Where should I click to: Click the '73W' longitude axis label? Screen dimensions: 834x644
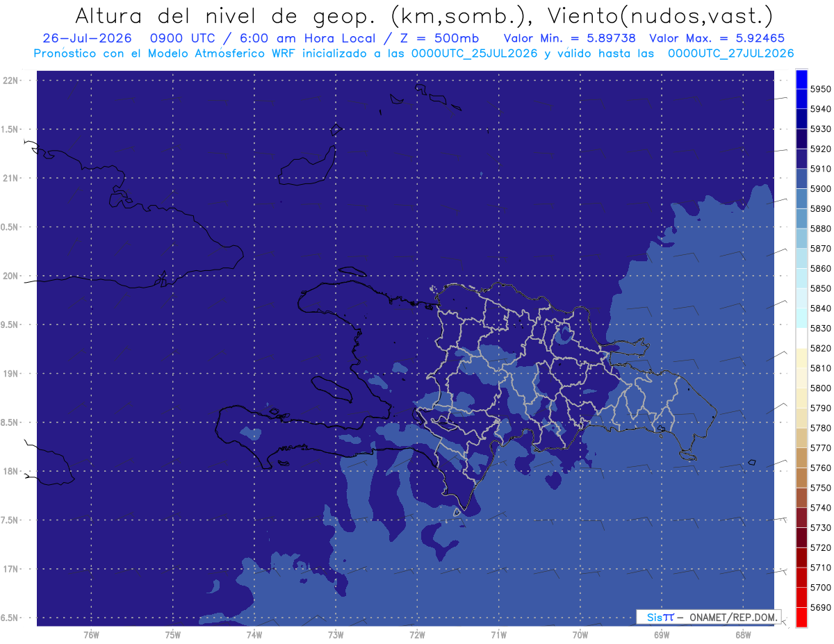point(336,634)
